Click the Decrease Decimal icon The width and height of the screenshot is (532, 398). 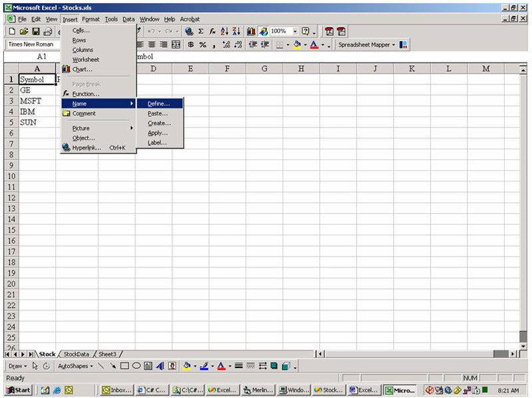pos(238,45)
